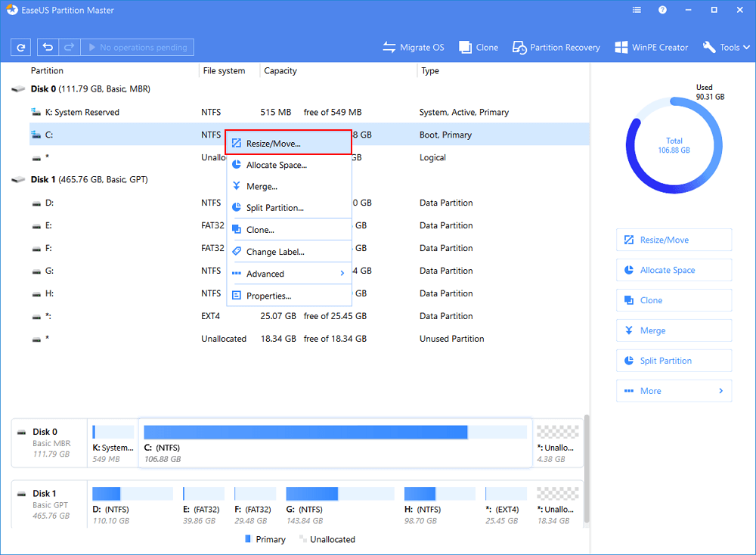Image resolution: width=756 pixels, height=555 pixels.
Task: Select the D: partition row
Action: point(308,203)
